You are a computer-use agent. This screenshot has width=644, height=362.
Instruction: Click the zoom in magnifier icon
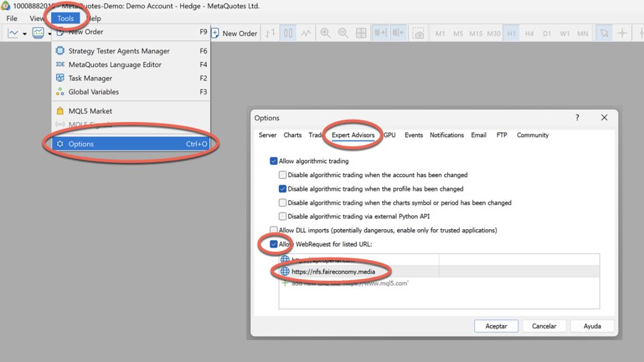(x=325, y=34)
